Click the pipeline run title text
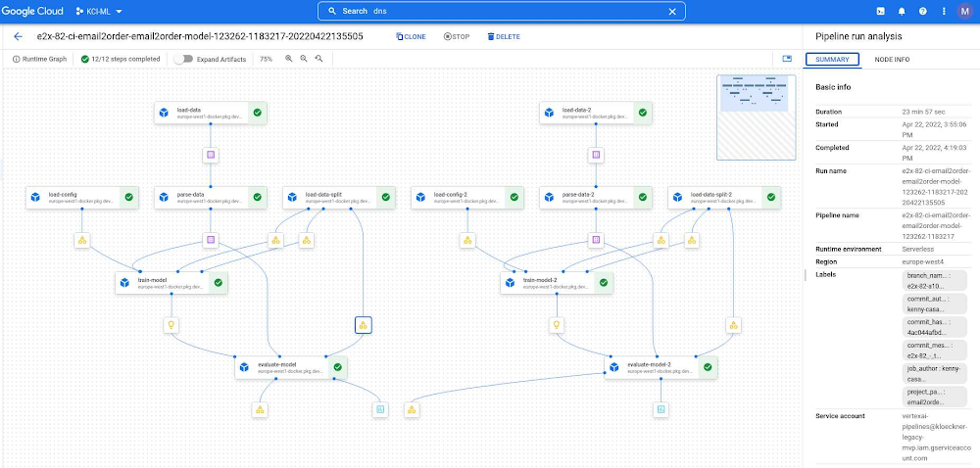The width and height of the screenshot is (980, 468). click(200, 37)
